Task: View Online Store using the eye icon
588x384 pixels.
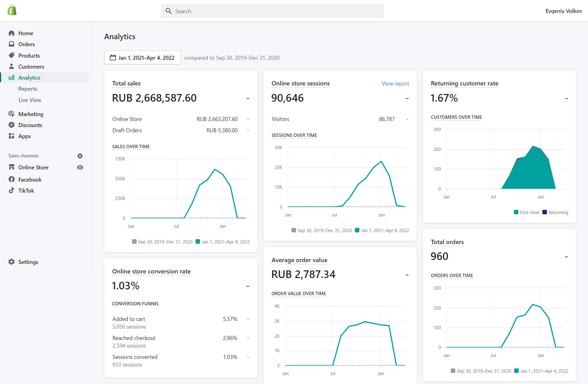Action: (x=80, y=168)
